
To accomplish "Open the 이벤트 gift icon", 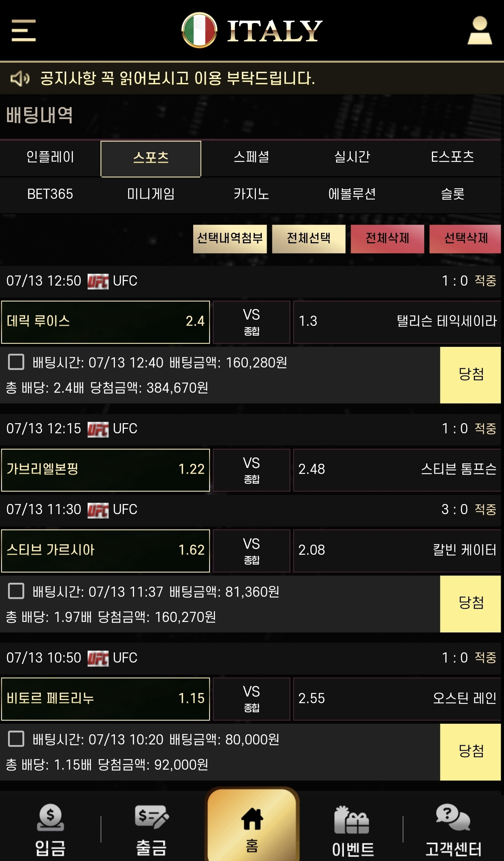I will coord(352,820).
